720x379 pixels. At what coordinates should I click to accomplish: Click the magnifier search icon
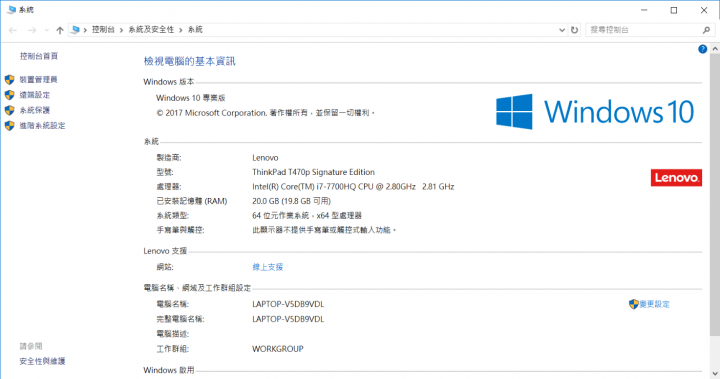[x=706, y=30]
